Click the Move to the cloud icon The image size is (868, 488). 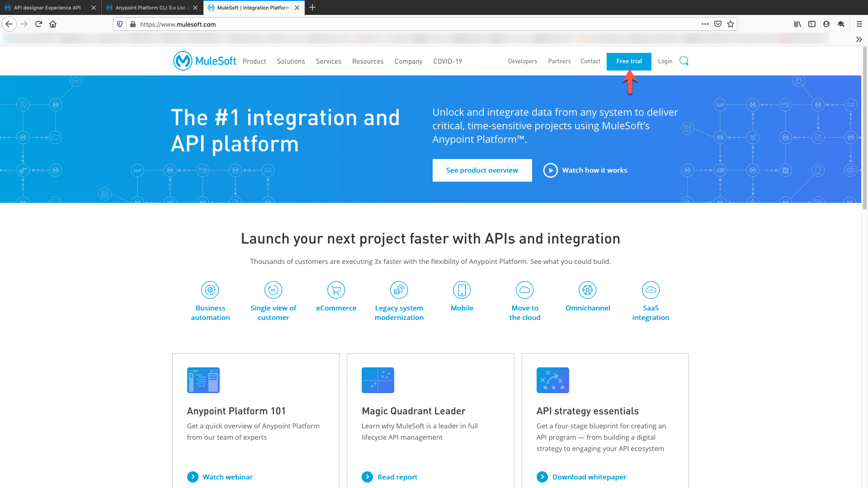pyautogui.click(x=525, y=290)
